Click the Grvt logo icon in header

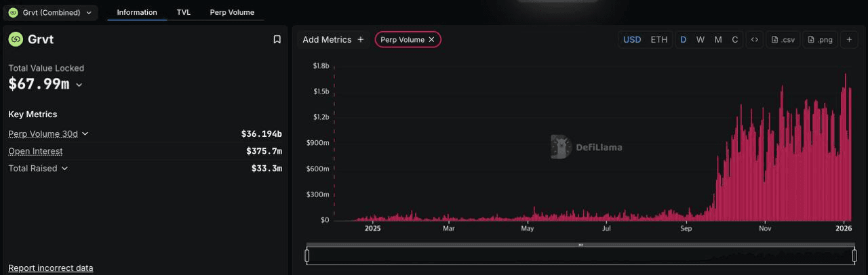(x=16, y=39)
